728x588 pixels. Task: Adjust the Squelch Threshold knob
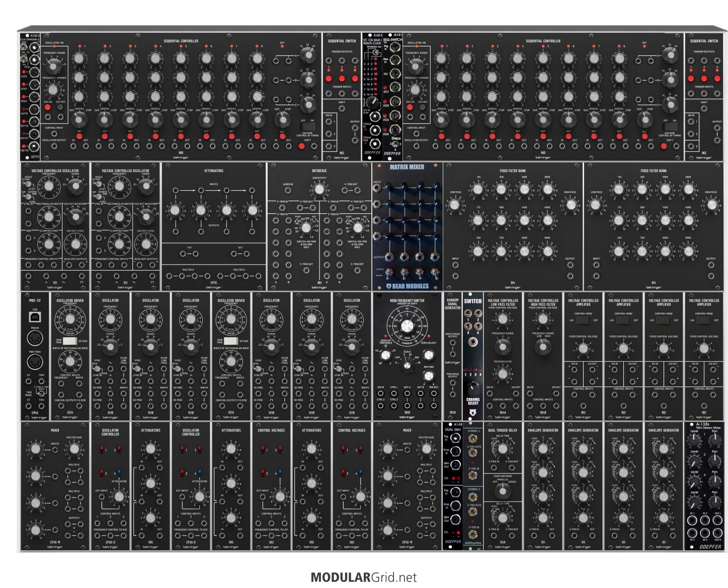point(385,355)
